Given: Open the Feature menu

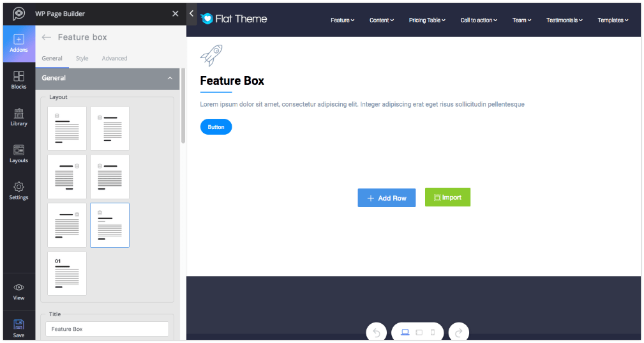Looking at the screenshot, I should click(343, 20).
